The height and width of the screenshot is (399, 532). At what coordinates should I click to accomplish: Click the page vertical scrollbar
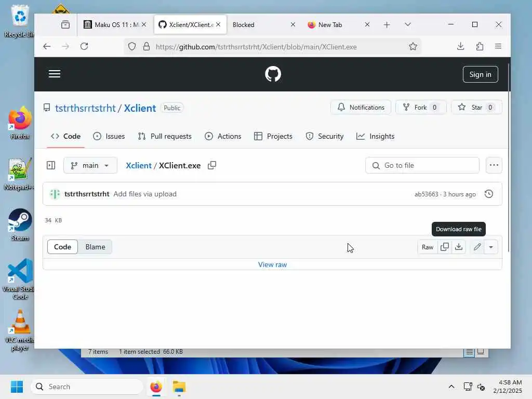pos(509,157)
